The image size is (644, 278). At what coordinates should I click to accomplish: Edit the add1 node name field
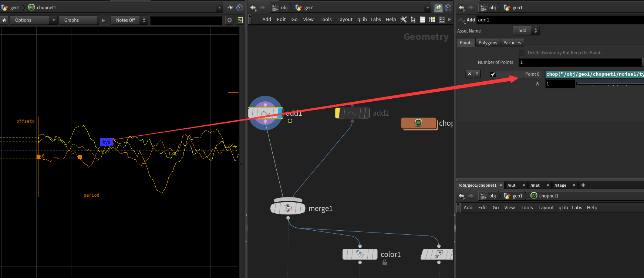click(x=560, y=20)
